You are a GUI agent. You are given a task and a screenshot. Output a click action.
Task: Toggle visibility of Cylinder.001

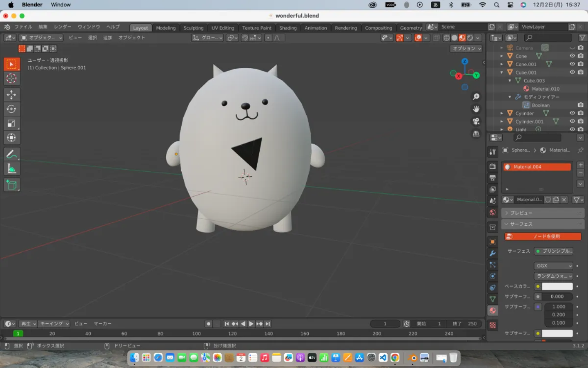tap(572, 121)
